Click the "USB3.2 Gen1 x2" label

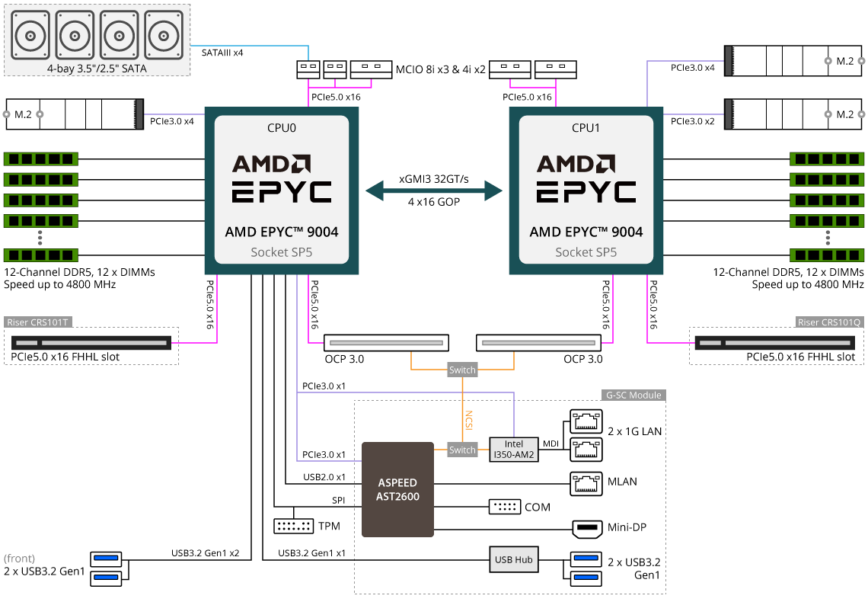[206, 552]
